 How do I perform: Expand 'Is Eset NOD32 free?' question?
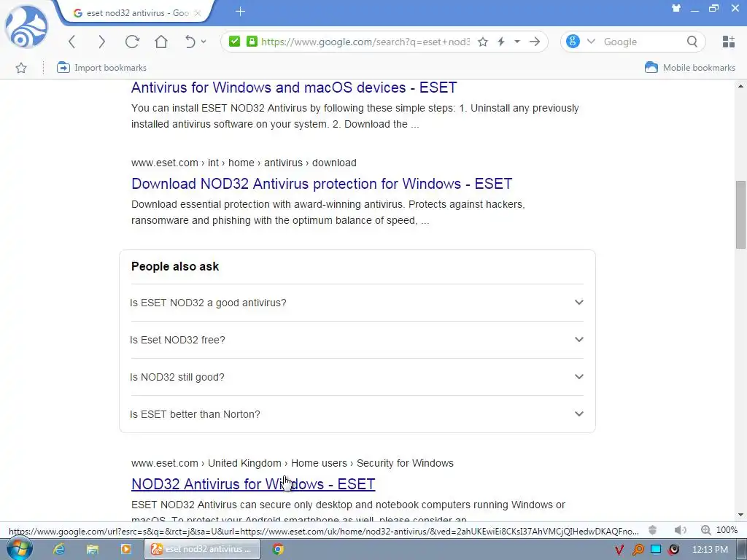tap(357, 340)
